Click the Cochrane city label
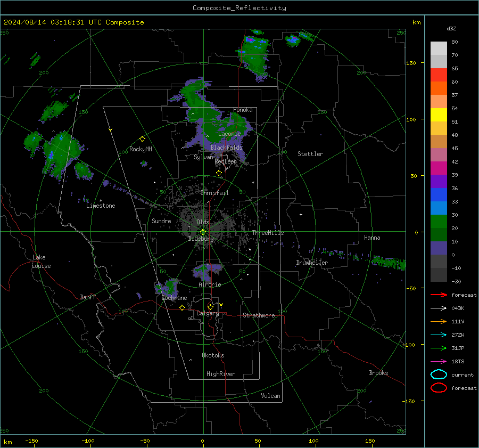This screenshot has height=448, width=479. tap(174, 298)
